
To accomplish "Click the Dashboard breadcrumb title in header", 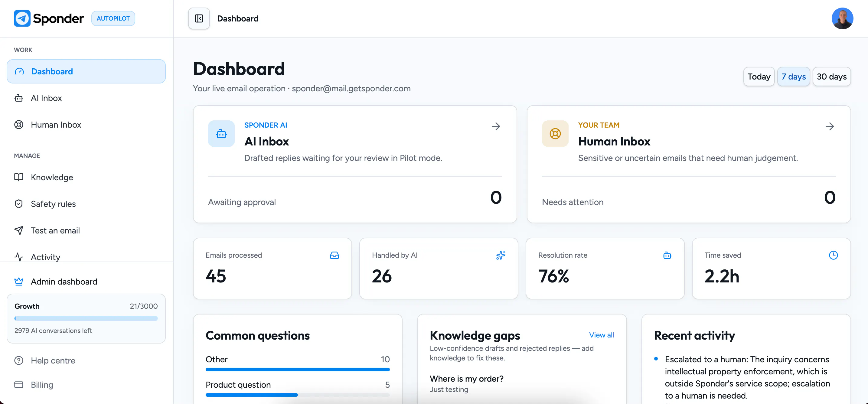I will (x=237, y=18).
